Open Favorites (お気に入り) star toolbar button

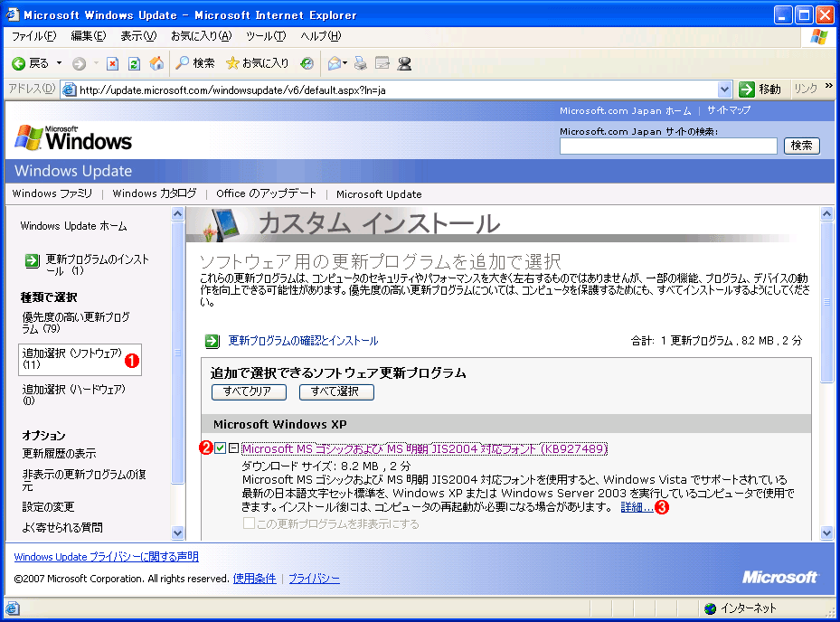(257, 63)
